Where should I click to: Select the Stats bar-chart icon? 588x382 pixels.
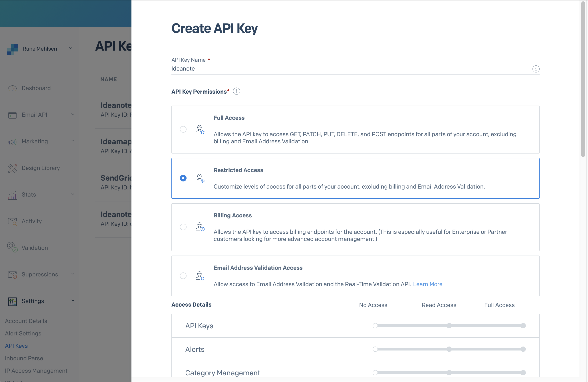12,195
